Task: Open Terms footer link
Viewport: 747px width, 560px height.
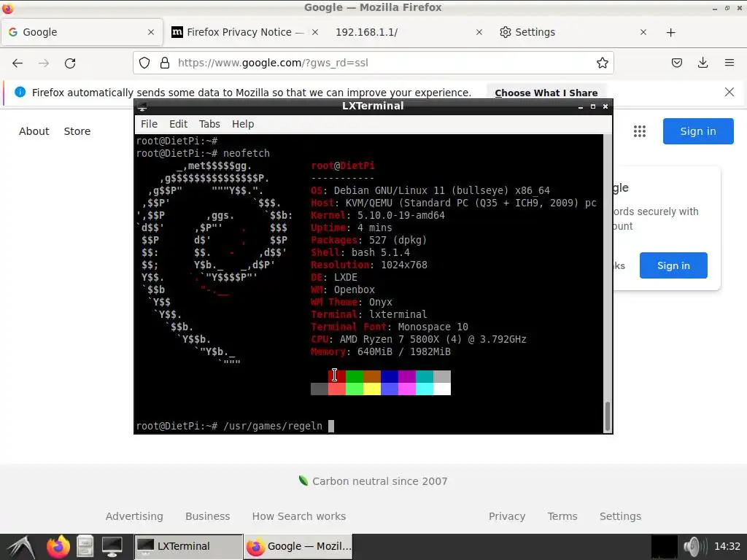Action: [x=562, y=516]
